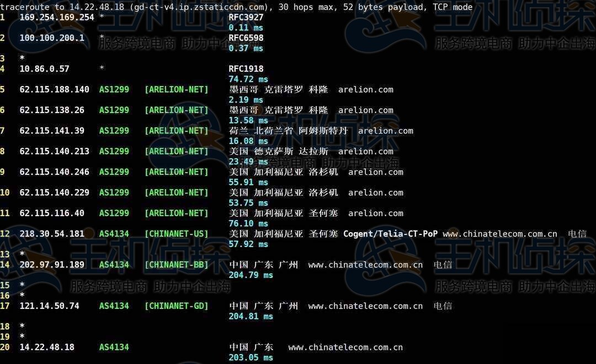Image resolution: width=596 pixels, height=364 pixels.
Task: Click the [CHINANET-BB] network tag
Action: (x=177, y=264)
